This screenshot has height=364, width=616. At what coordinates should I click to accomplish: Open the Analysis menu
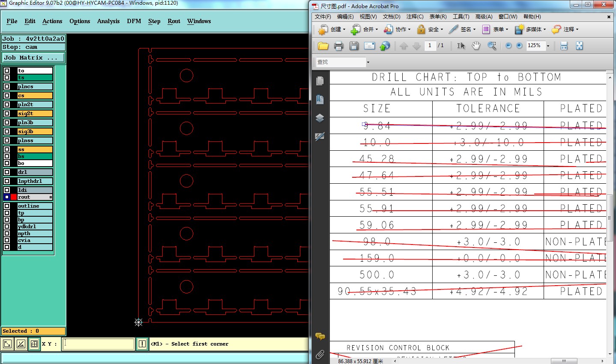point(108,21)
